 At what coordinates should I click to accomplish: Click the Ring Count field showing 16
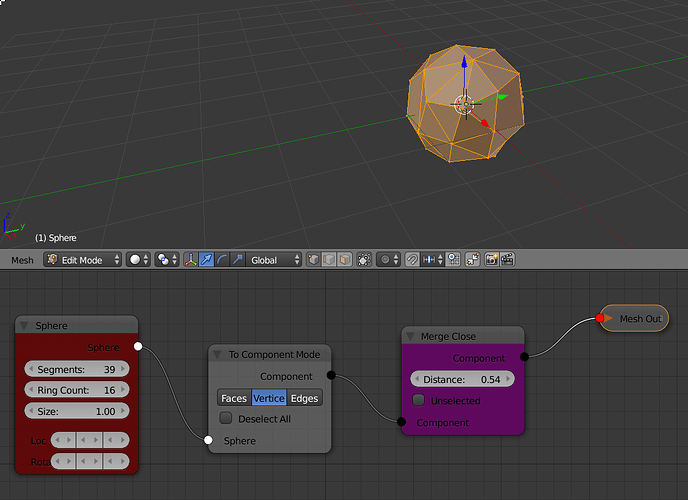pos(77,390)
